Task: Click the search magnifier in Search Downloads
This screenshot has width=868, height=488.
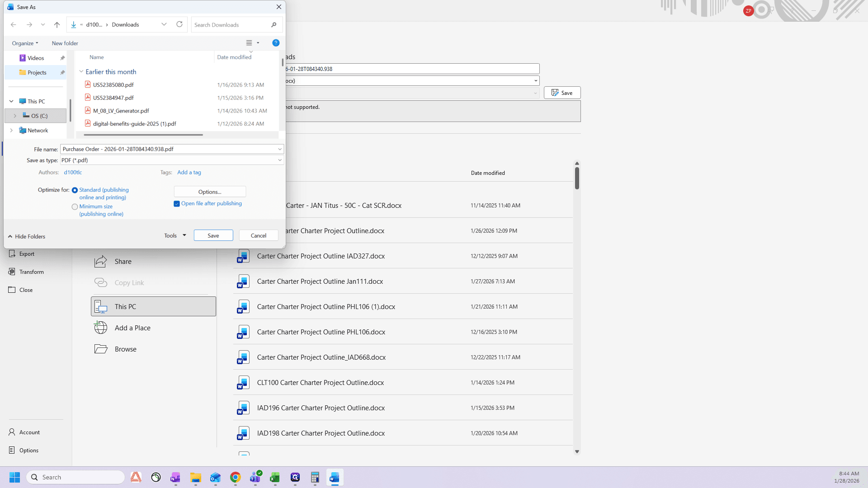Action: pos(274,25)
